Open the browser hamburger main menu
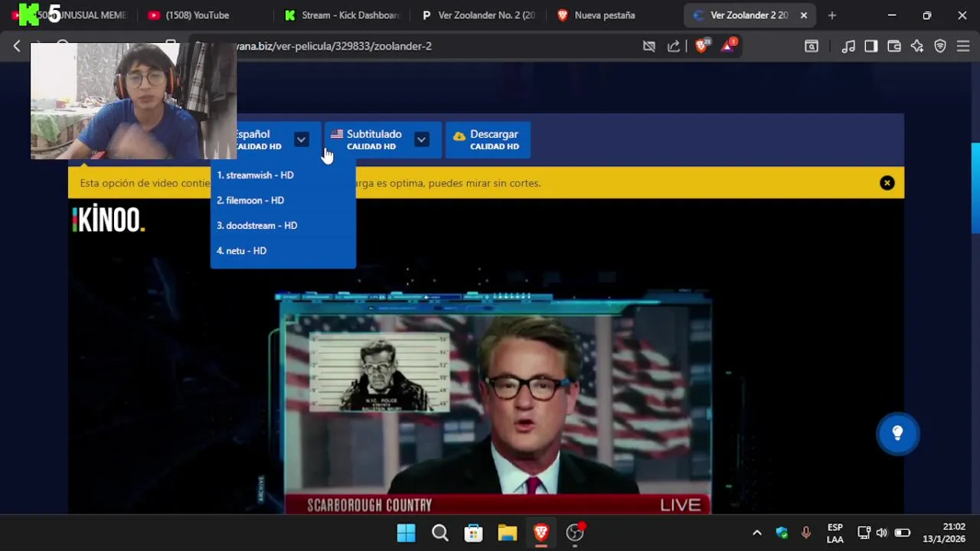980x551 pixels. point(963,46)
